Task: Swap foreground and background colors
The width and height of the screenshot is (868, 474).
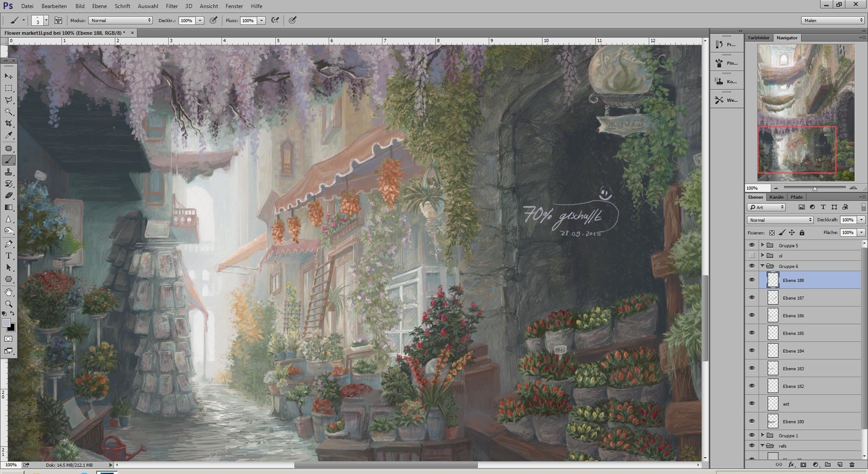Action: click(12, 314)
